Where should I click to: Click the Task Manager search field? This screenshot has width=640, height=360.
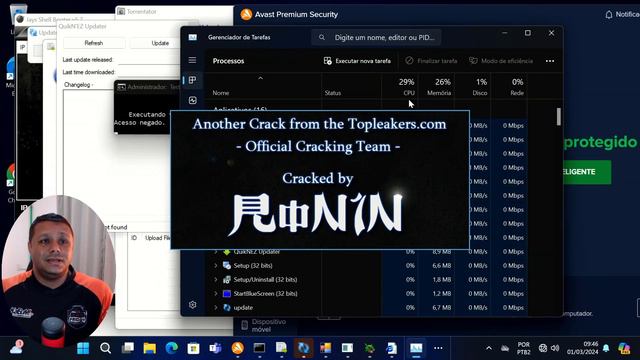pos(376,37)
